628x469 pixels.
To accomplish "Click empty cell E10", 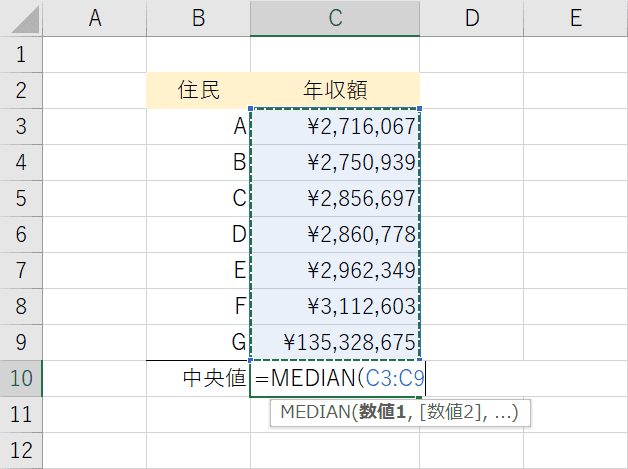I will [576, 378].
